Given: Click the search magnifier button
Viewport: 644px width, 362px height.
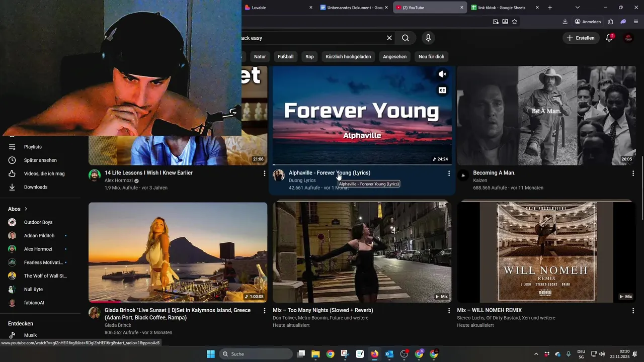Looking at the screenshot, I should pos(406,38).
